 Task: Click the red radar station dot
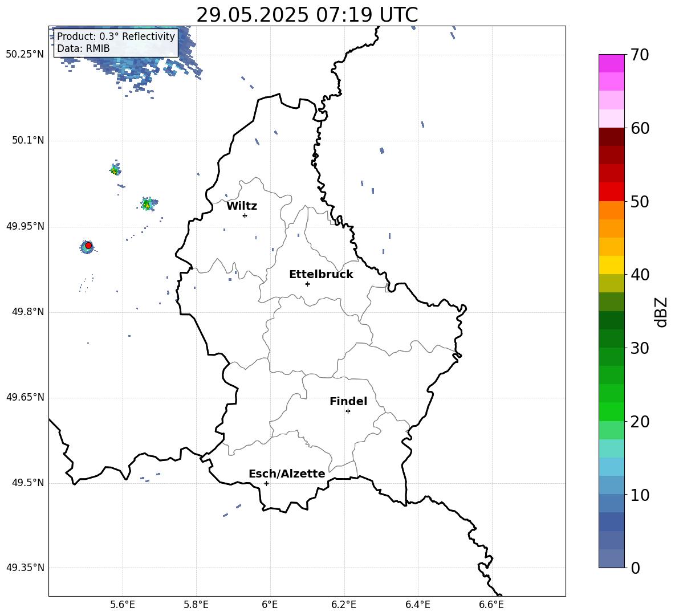88,246
